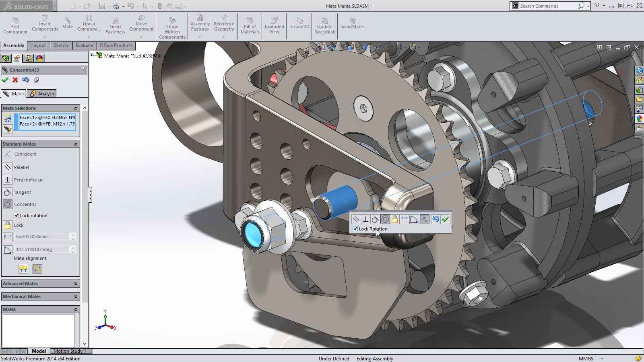Expand the Mechanical Mates section

pyautogui.click(x=76, y=296)
